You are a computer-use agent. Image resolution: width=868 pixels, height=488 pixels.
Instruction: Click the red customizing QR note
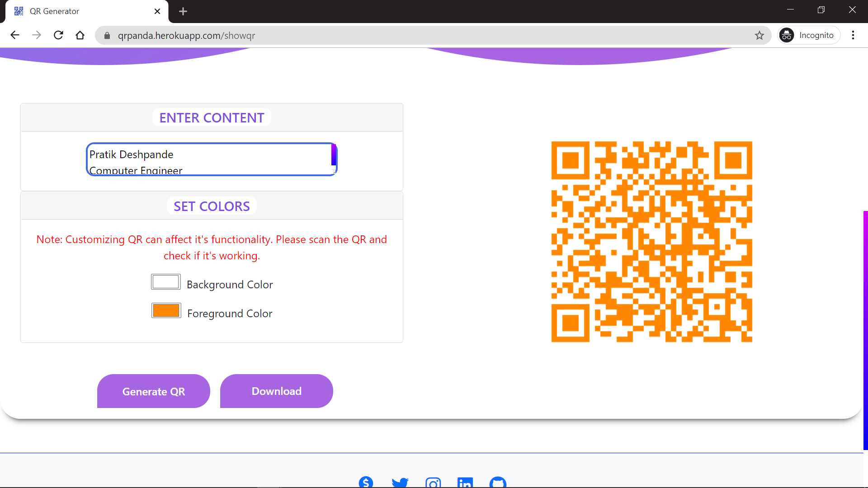(212, 247)
